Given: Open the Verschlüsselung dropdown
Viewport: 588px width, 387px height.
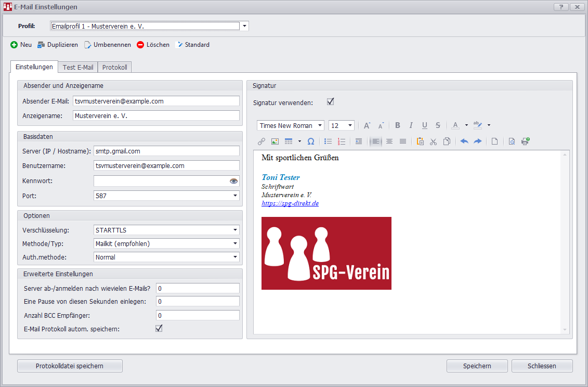Looking at the screenshot, I should (236, 230).
